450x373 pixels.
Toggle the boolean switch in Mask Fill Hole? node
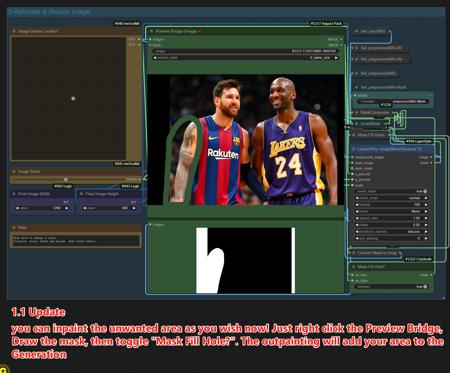click(425, 286)
